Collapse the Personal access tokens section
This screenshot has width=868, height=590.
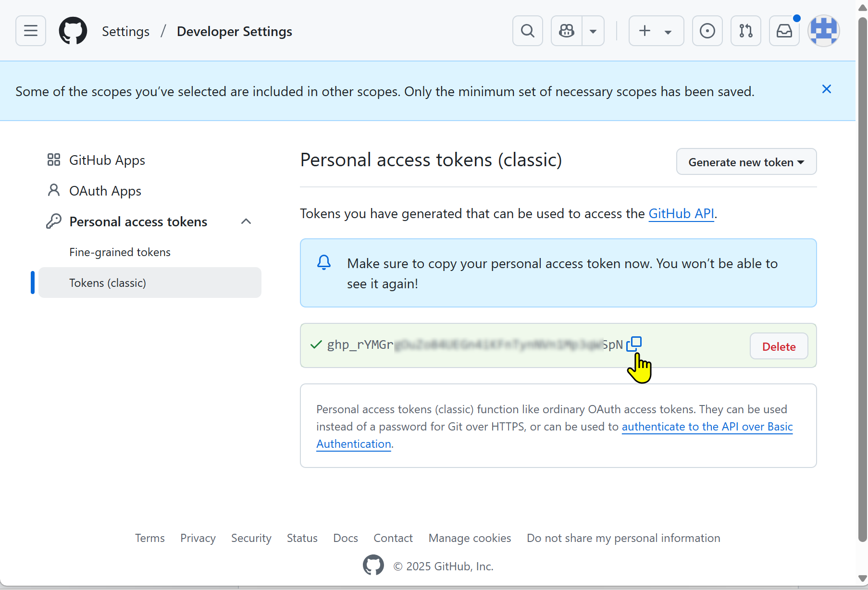click(246, 221)
